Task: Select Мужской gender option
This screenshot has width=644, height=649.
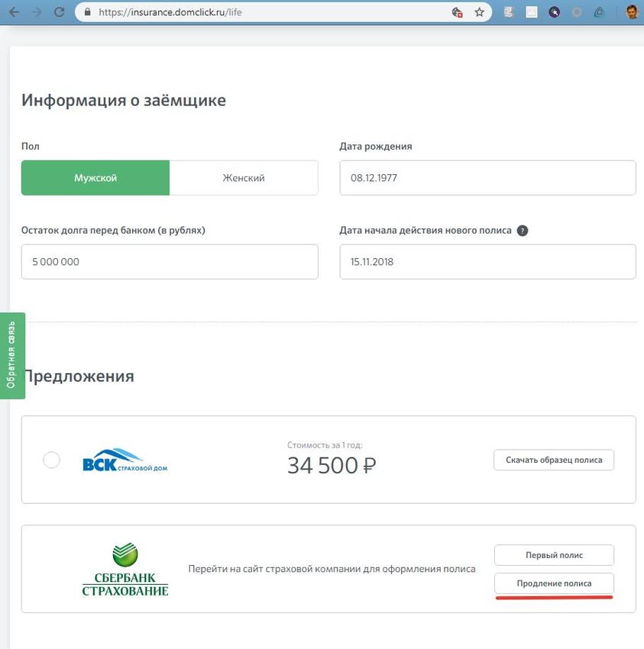Action: tap(95, 178)
